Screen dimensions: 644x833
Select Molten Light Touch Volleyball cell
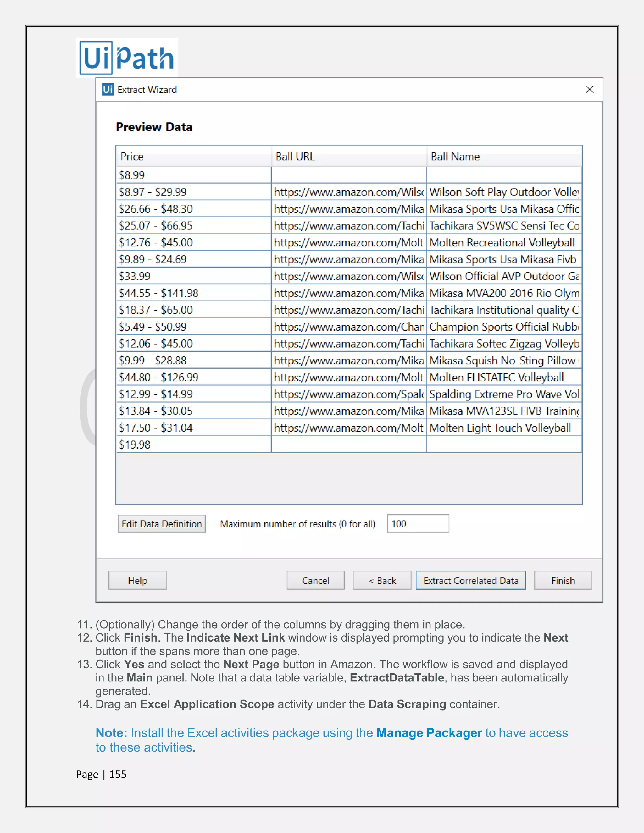(504, 428)
